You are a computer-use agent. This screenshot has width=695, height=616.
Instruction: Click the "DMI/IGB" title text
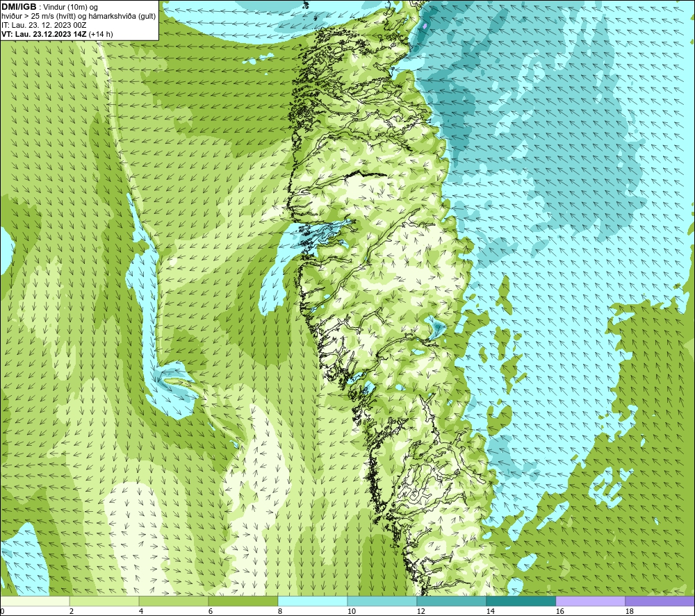(x=19, y=7)
